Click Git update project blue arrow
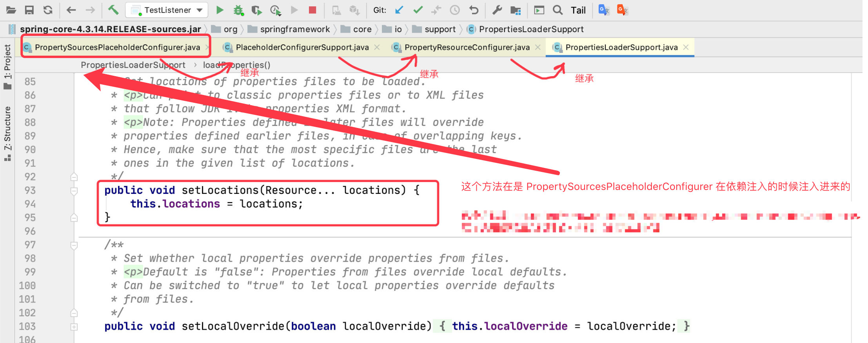The image size is (868, 343). coord(399,10)
